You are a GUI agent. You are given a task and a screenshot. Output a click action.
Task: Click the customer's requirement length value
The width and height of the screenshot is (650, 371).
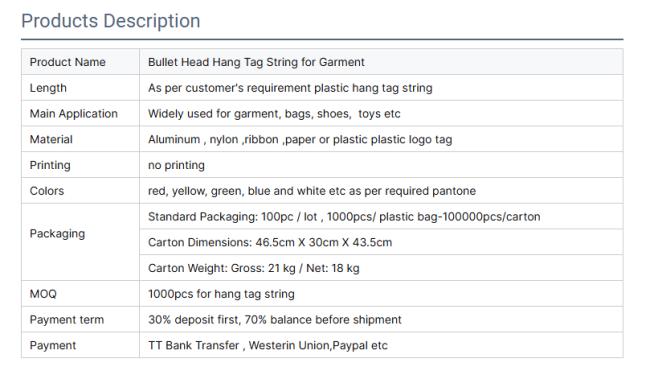290,88
